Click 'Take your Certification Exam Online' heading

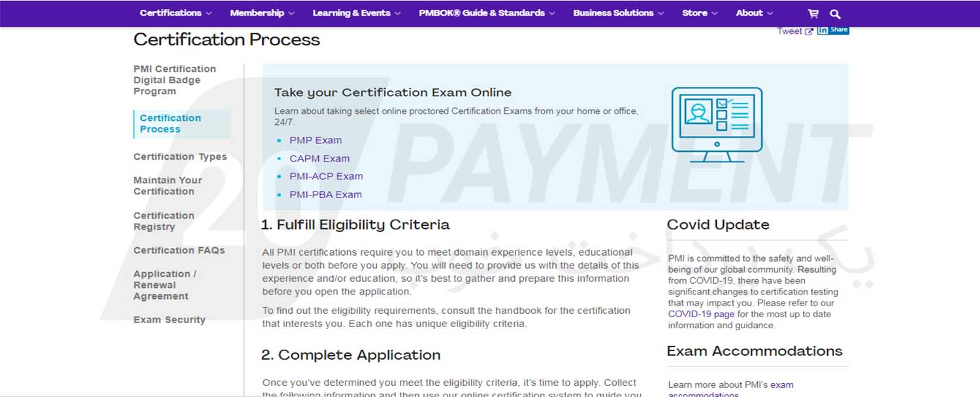pos(393,93)
